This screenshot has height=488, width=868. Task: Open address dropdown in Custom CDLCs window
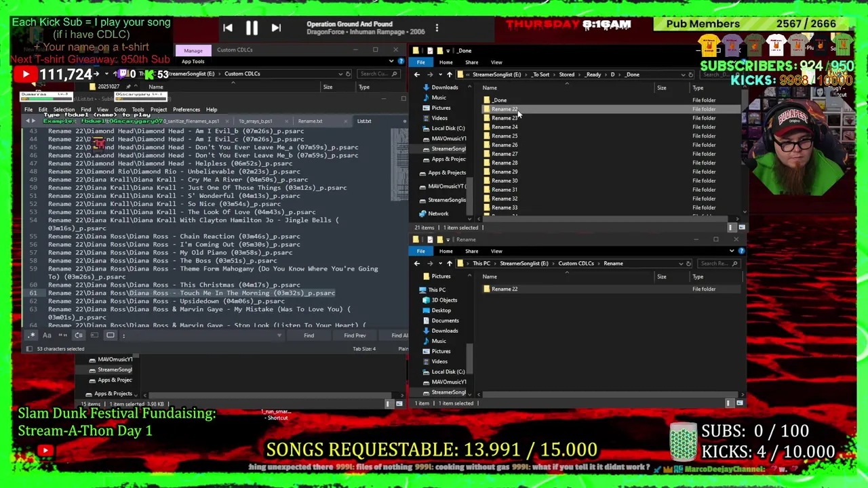point(340,74)
